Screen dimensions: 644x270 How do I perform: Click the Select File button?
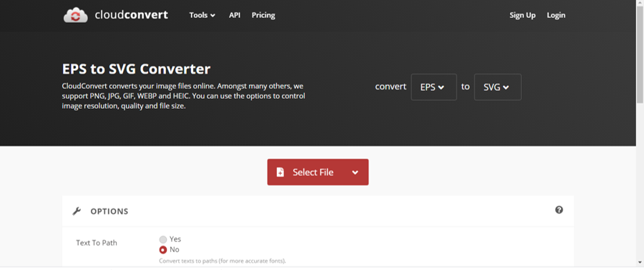318,172
